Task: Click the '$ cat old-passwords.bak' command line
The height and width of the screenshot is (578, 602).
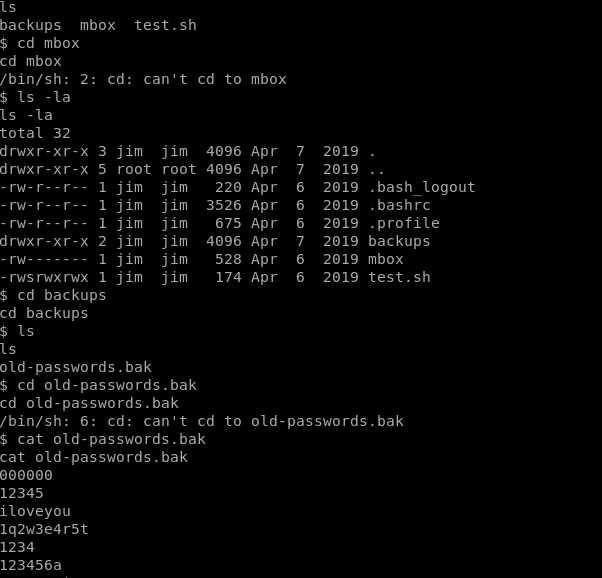Action: (x=103, y=439)
